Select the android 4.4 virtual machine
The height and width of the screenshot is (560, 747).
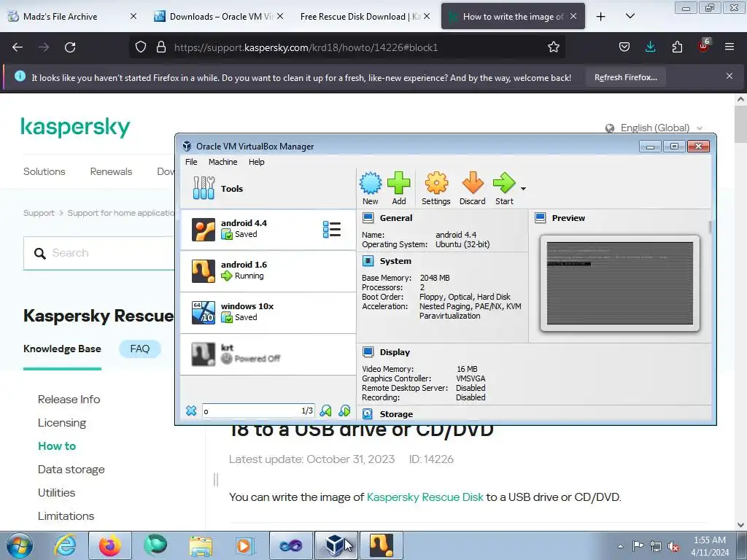point(268,230)
